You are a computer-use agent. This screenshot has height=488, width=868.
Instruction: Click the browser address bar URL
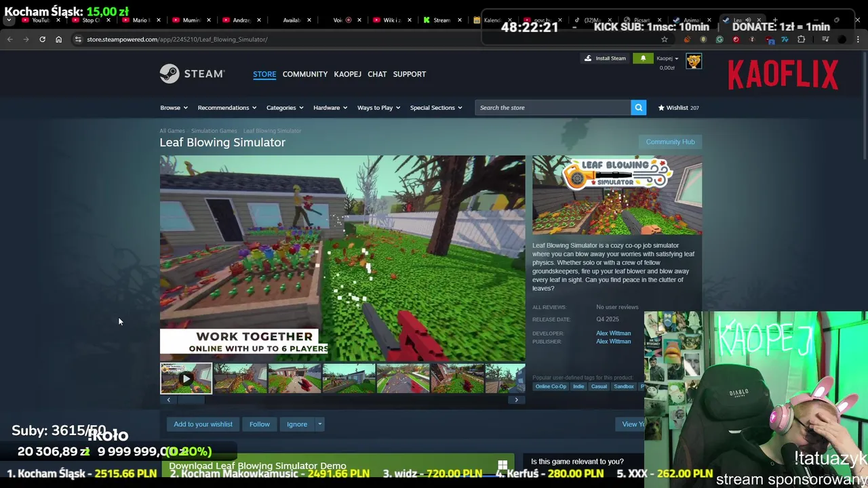(177, 39)
